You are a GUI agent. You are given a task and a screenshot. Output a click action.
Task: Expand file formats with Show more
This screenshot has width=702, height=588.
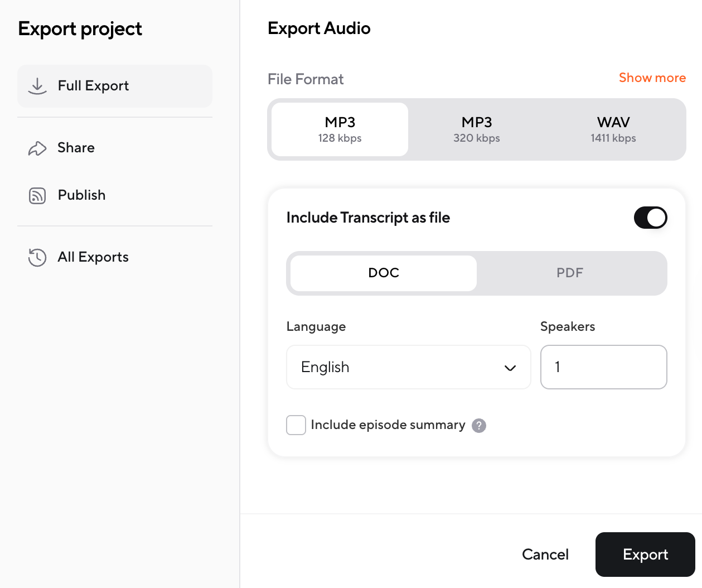[x=652, y=78]
